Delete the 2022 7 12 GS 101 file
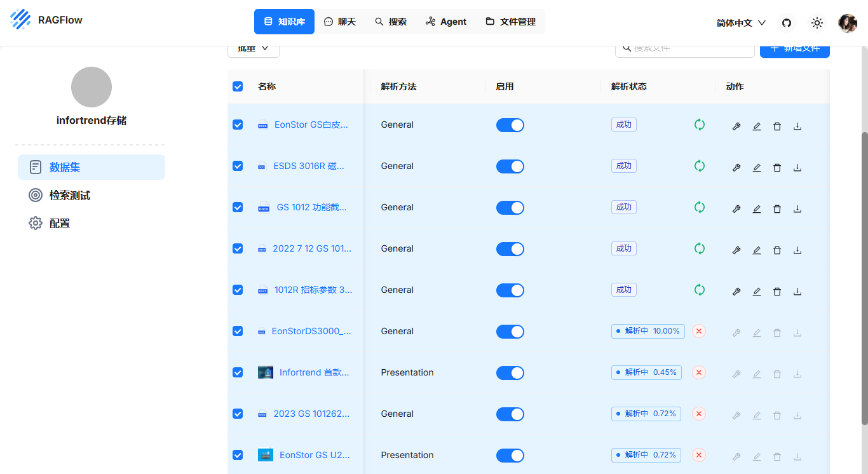 (x=777, y=250)
